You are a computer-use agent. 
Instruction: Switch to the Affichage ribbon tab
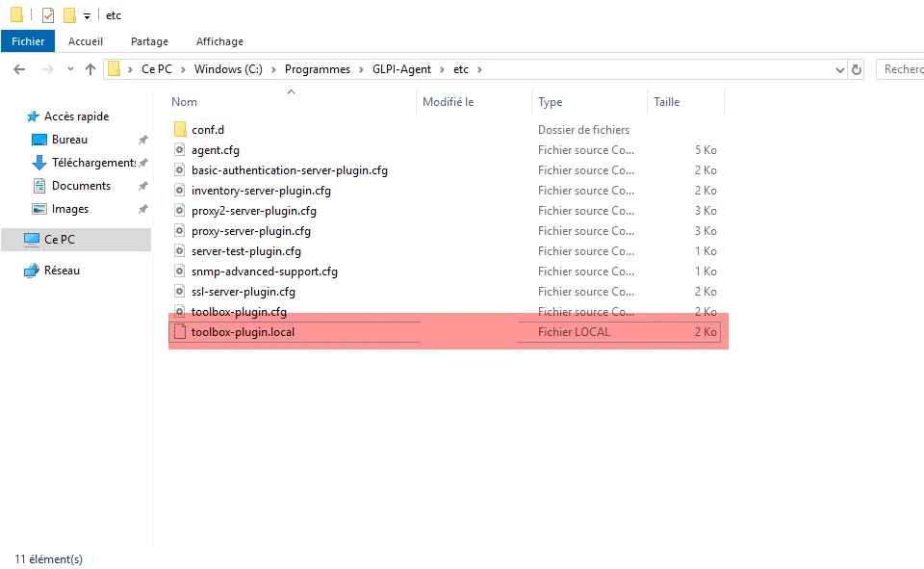[219, 41]
